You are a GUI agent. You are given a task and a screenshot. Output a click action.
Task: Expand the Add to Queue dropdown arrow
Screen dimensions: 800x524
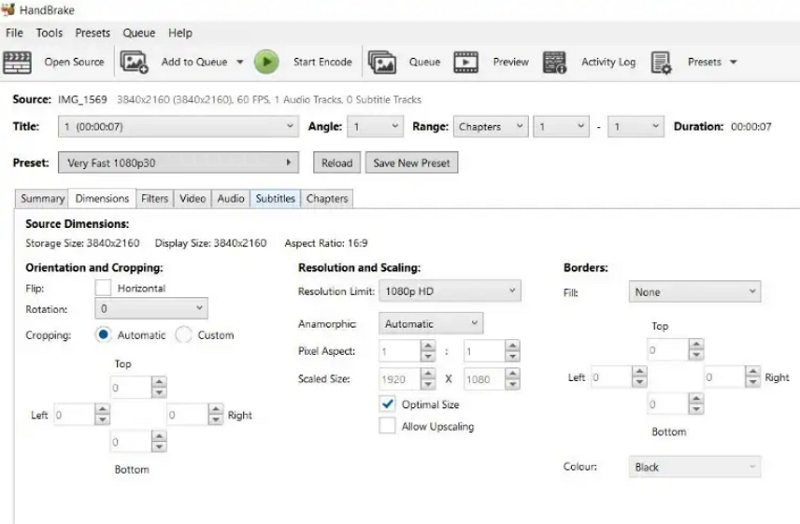(x=239, y=62)
